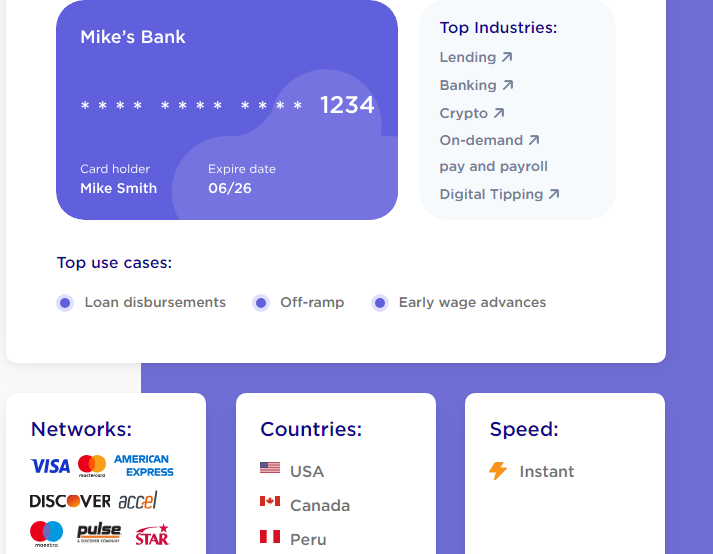This screenshot has width=713, height=554.
Task: Open On-demand pay and payroll link
Action: [x=489, y=141]
